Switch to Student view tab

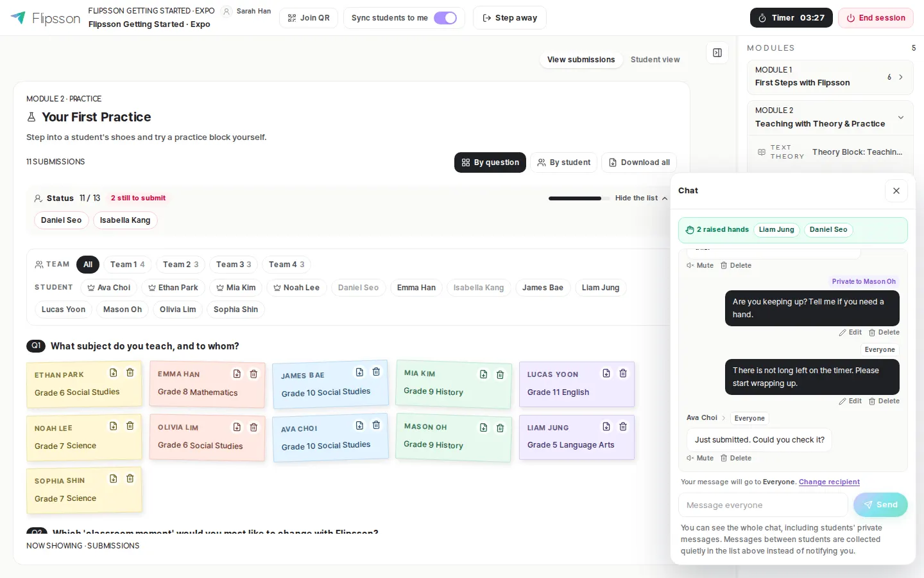[x=655, y=60]
